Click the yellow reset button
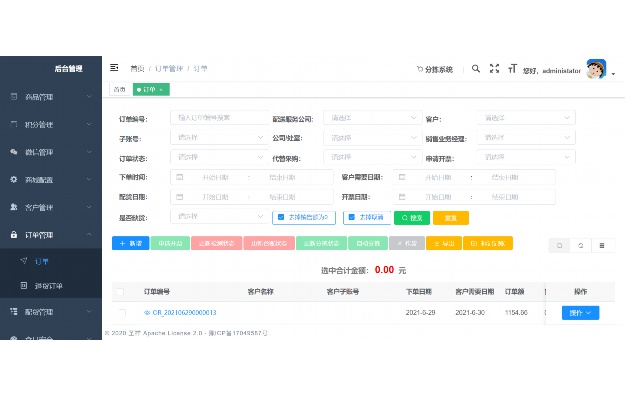The image size is (625, 396). [x=451, y=218]
